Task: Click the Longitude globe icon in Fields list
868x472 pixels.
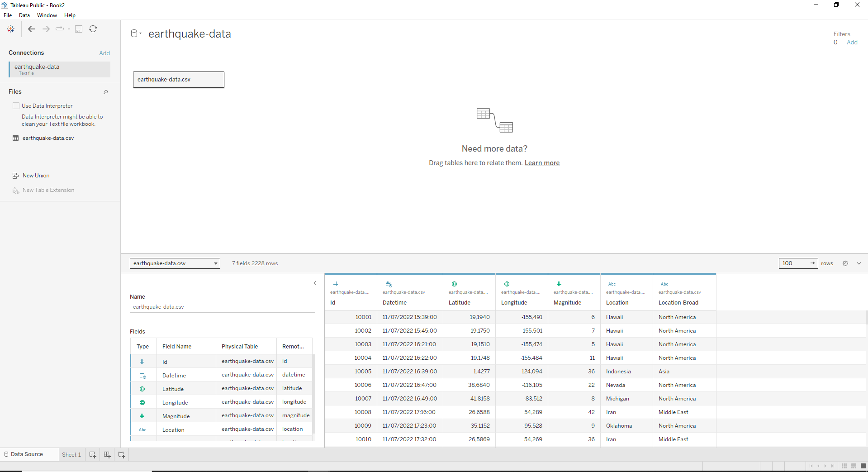Action: pyautogui.click(x=142, y=402)
